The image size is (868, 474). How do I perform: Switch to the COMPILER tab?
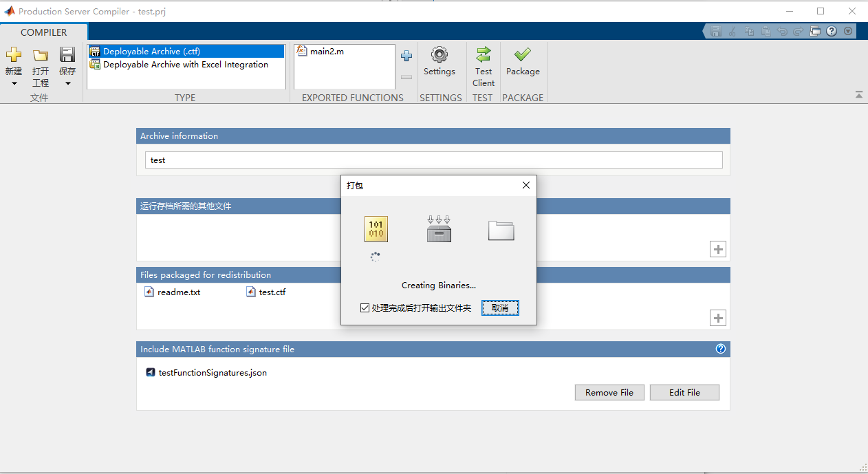pyautogui.click(x=44, y=32)
